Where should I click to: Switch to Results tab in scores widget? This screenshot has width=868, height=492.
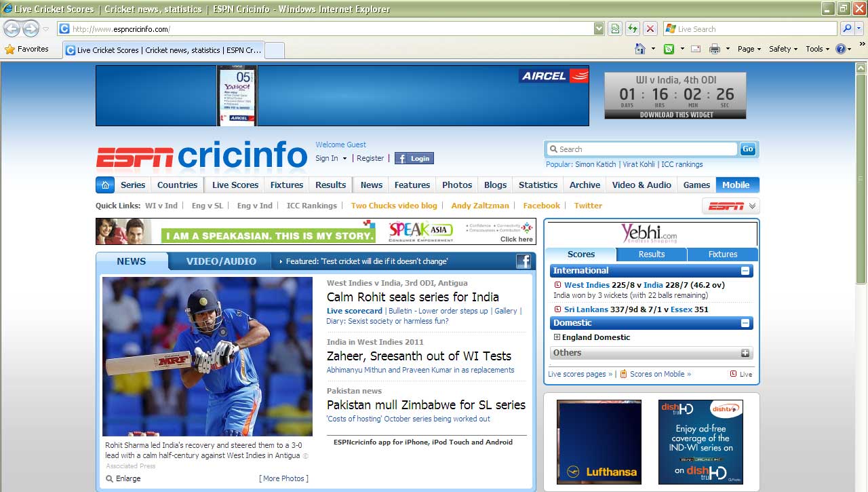pyautogui.click(x=652, y=254)
